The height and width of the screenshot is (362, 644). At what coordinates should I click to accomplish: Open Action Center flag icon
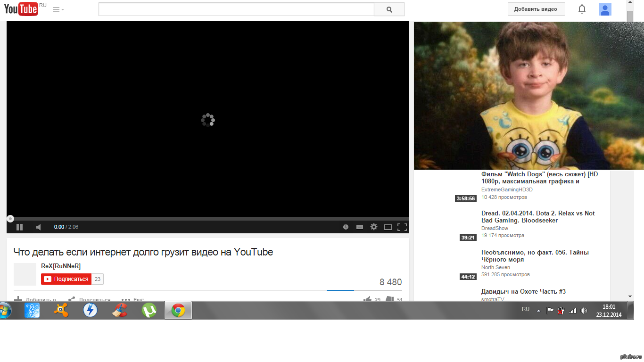pos(550,311)
